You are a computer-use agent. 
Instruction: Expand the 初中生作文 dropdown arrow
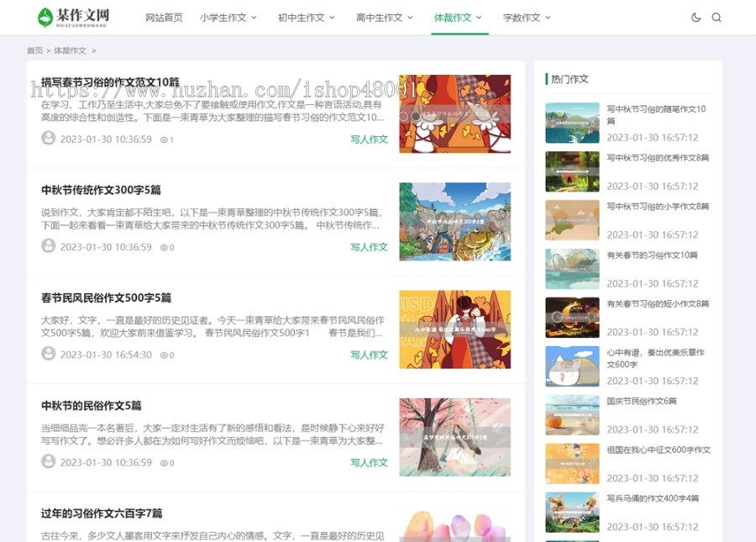click(332, 18)
